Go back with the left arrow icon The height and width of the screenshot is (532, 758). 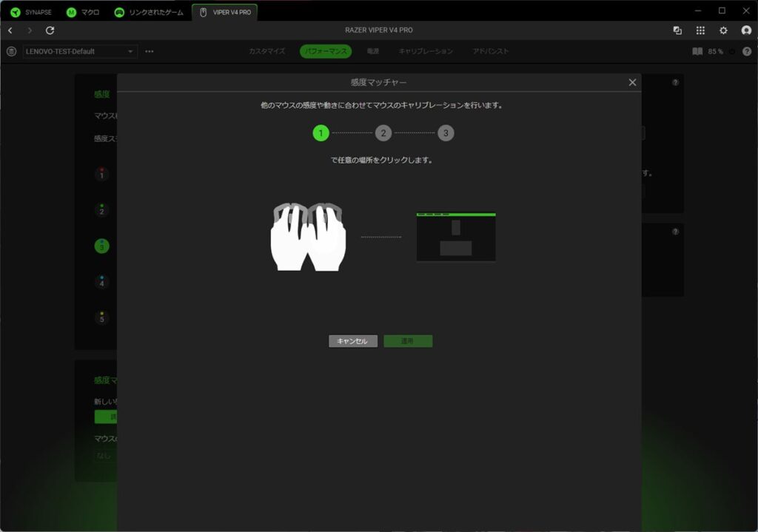(10, 30)
